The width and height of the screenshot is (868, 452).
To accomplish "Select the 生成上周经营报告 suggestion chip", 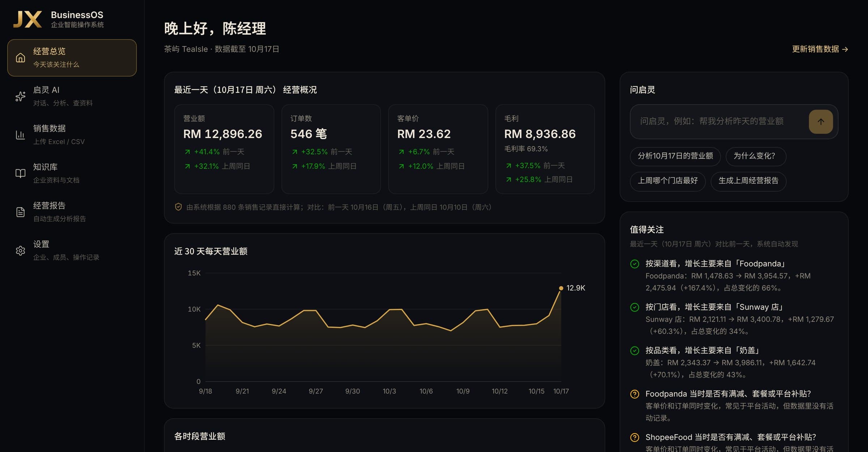I will coord(748,181).
